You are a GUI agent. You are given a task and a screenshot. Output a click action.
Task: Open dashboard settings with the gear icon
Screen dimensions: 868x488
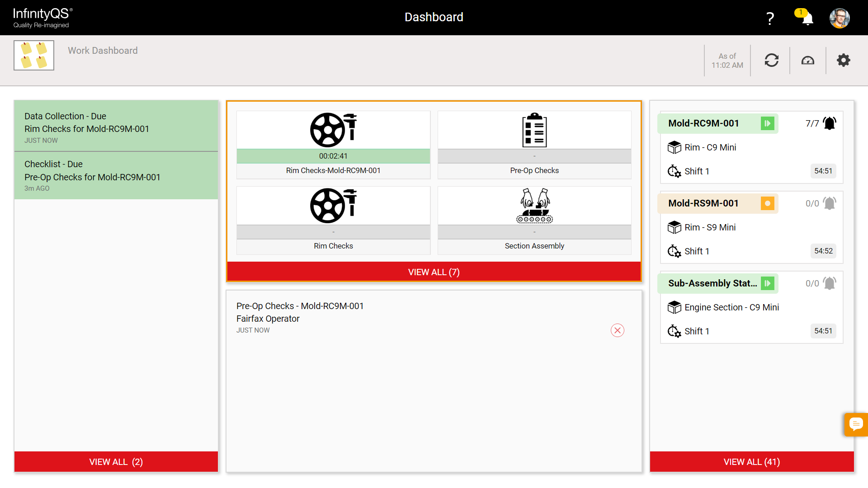click(843, 60)
